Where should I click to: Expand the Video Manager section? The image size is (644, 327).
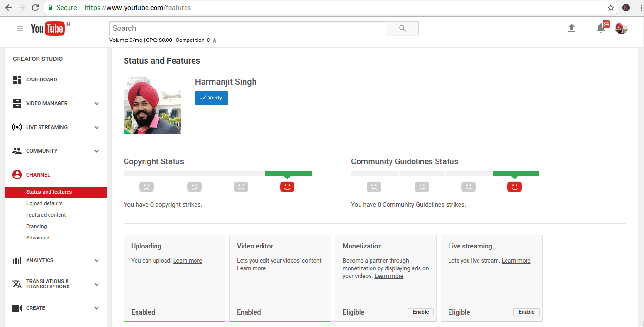tap(97, 103)
